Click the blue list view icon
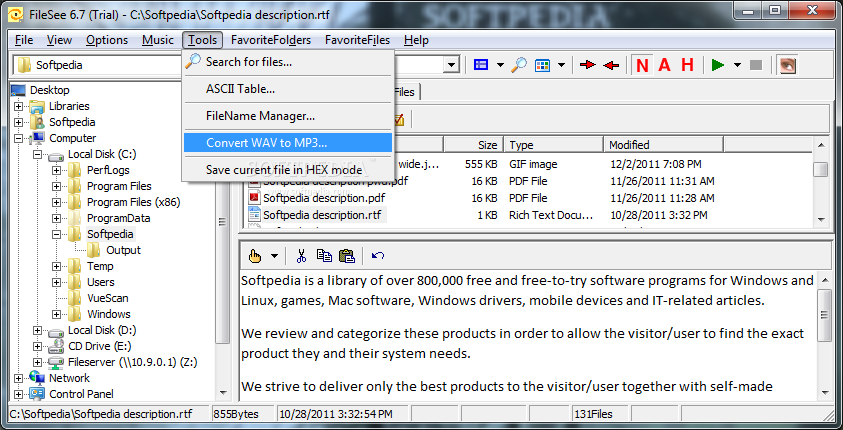This screenshot has width=843, height=430. pyautogui.click(x=481, y=65)
